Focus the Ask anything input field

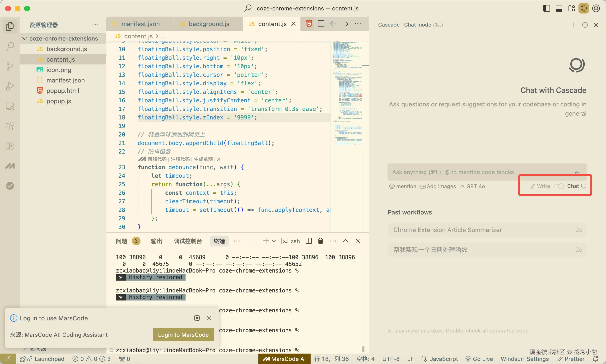[481, 172]
